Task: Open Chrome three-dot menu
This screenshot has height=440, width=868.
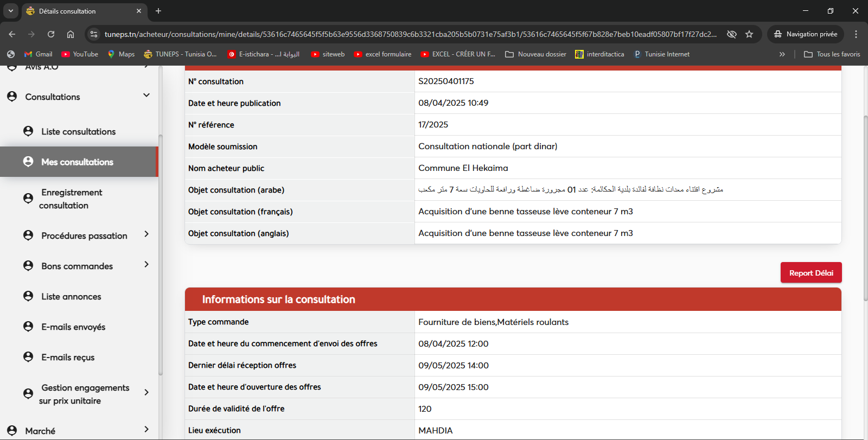Action: pos(856,34)
